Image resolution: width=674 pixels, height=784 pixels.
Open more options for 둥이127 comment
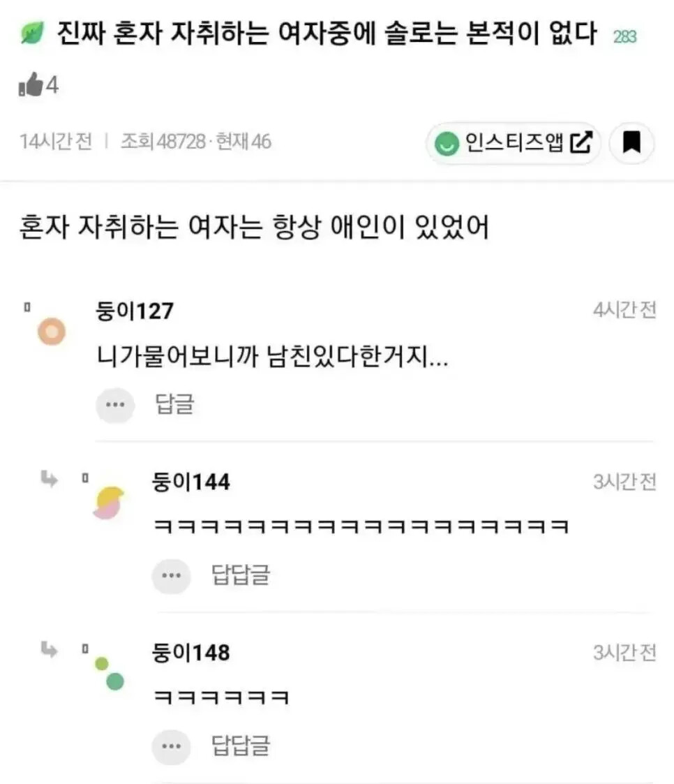pyautogui.click(x=115, y=405)
